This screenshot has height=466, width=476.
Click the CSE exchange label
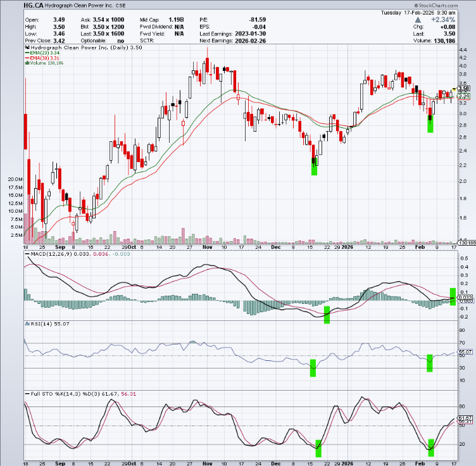[x=120, y=6]
